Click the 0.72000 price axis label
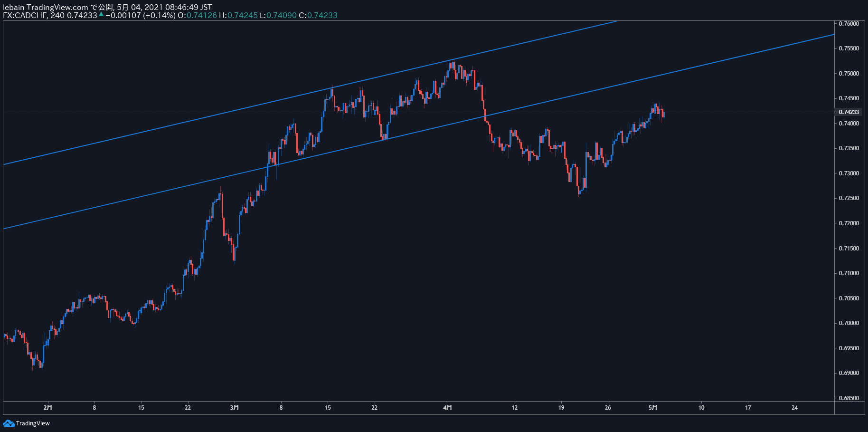868x432 pixels. 849,223
